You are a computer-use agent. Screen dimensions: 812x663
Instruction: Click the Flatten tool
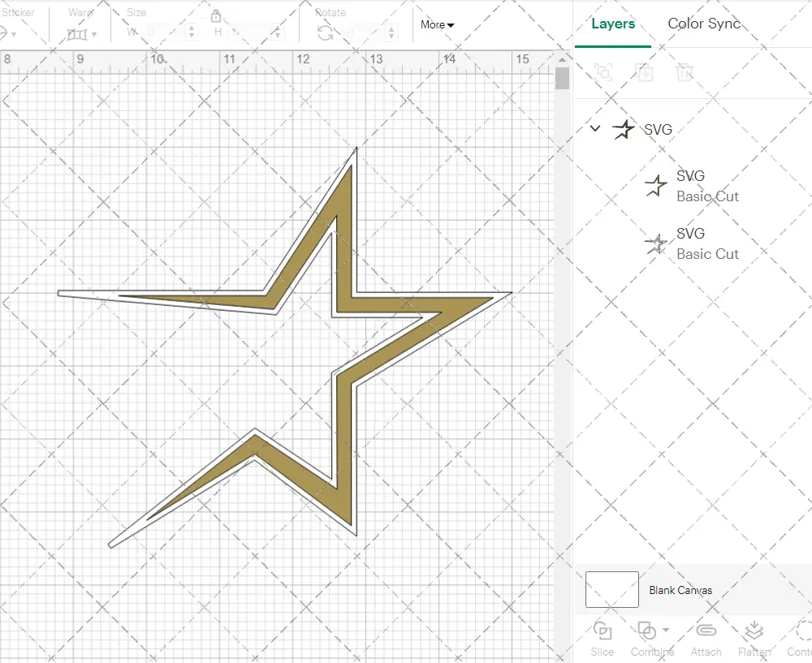tap(754, 639)
